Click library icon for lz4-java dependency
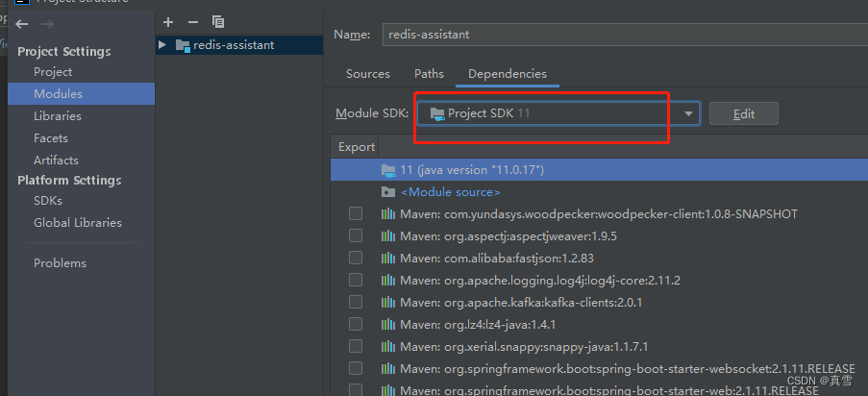The height and width of the screenshot is (396, 868). tap(388, 325)
